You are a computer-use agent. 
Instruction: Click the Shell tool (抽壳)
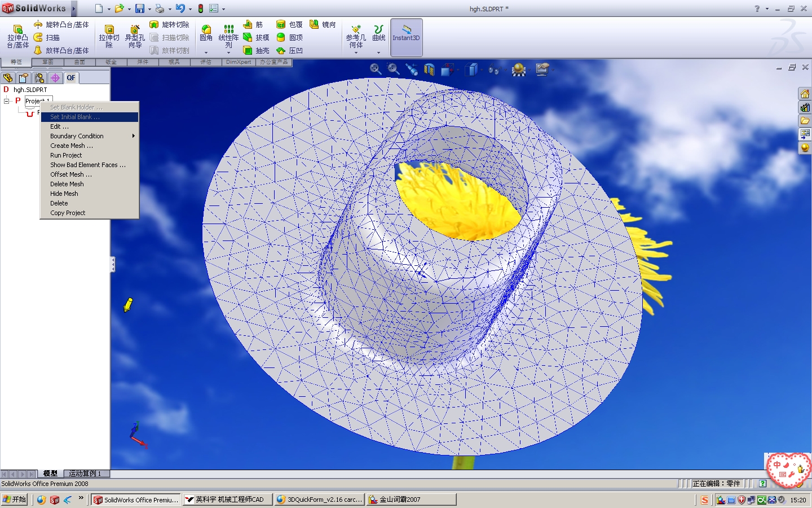[x=256, y=50]
